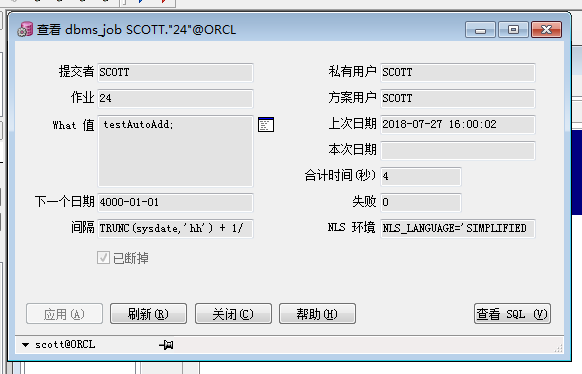Click the scott@ORCL status bar text
This screenshot has height=374, width=582.
point(65,345)
